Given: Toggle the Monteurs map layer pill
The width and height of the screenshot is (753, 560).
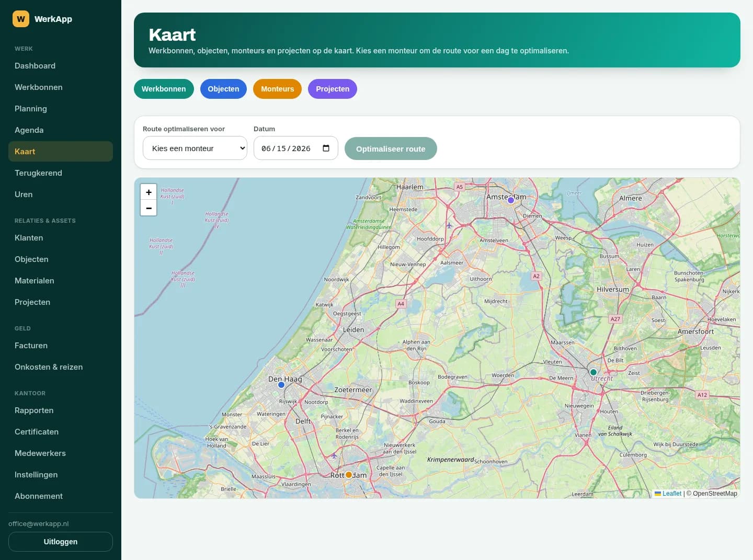Looking at the screenshot, I should pos(277,89).
